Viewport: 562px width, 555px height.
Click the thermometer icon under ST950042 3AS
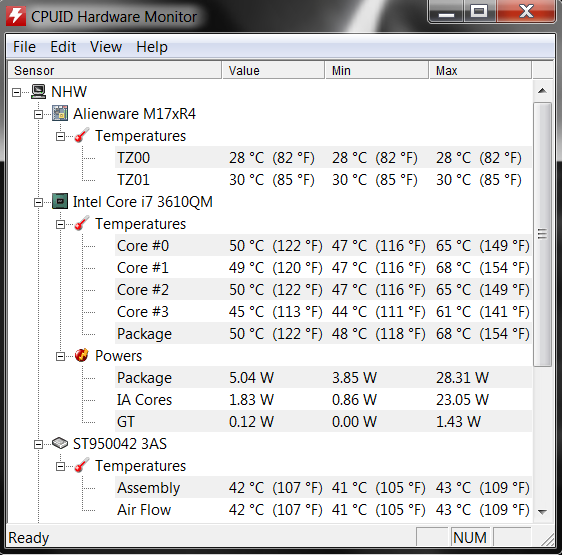click(82, 465)
